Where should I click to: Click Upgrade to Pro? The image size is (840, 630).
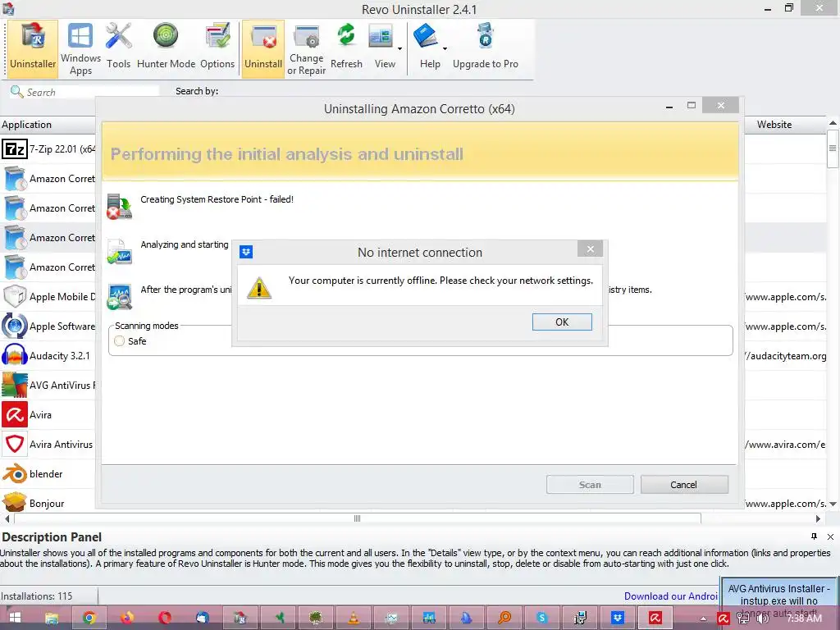486,48
